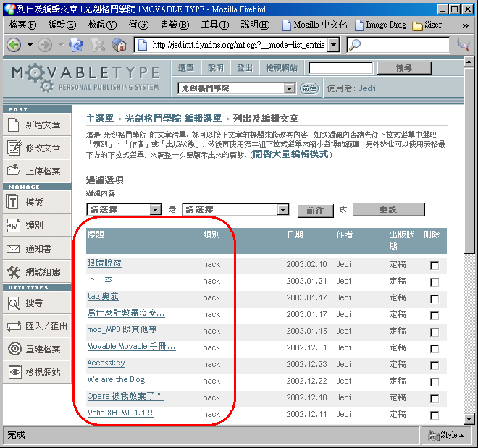478x448 pixels.
Task: Click the 檢視網站 view site eye icon in the sidebar
Action: [x=15, y=372]
